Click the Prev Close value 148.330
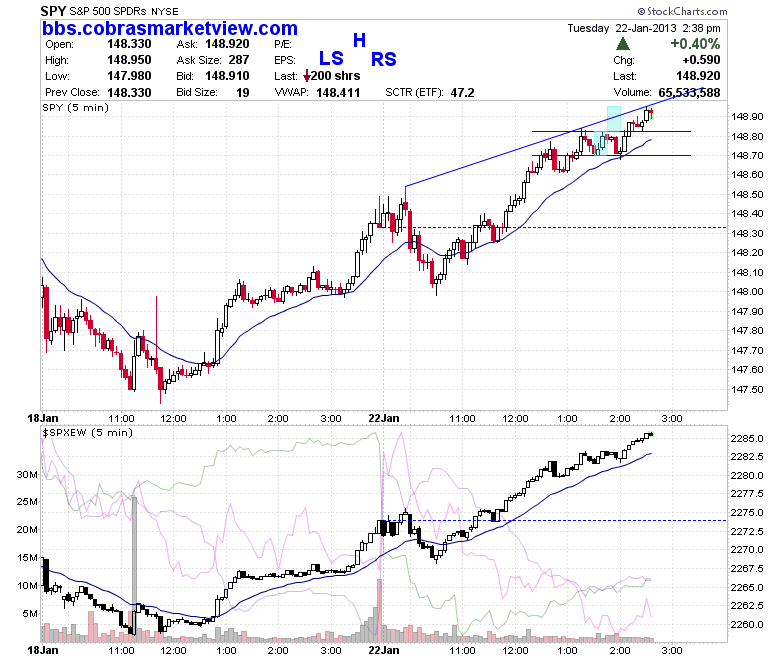This screenshot has height=659, width=780. tap(129, 93)
